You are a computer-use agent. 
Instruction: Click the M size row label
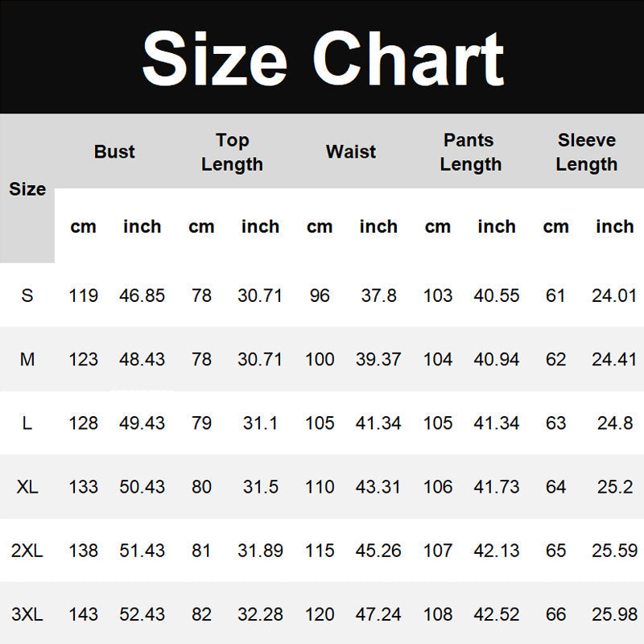click(x=27, y=359)
